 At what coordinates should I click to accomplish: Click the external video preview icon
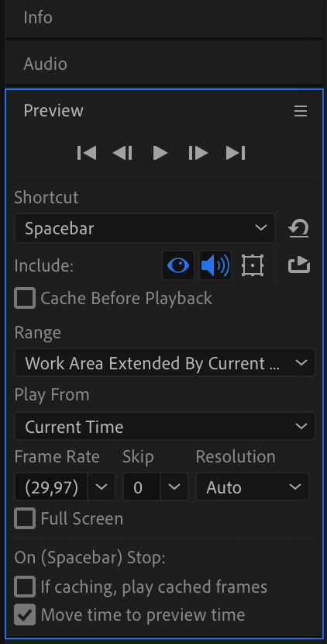(x=298, y=265)
